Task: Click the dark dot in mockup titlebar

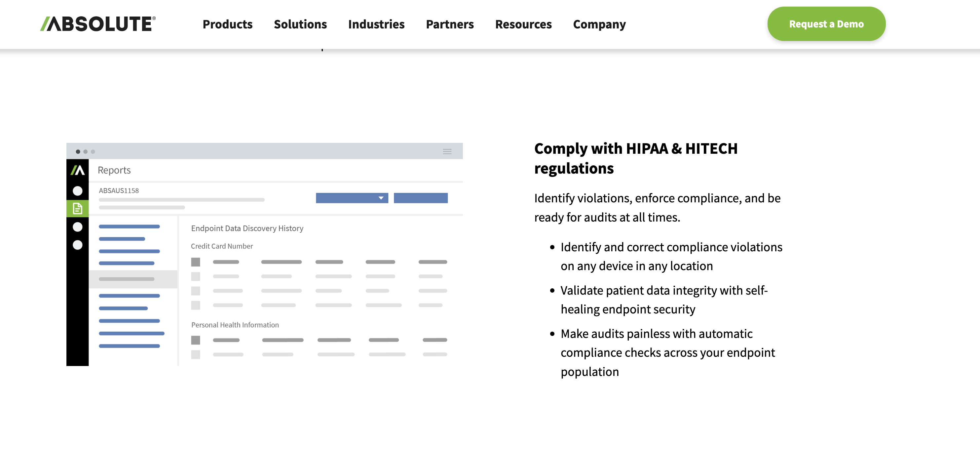Action: [x=78, y=151]
